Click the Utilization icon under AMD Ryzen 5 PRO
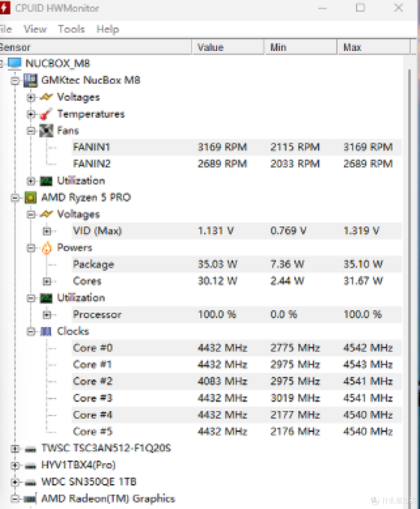Viewport: 420px width, 509px height. [x=46, y=298]
